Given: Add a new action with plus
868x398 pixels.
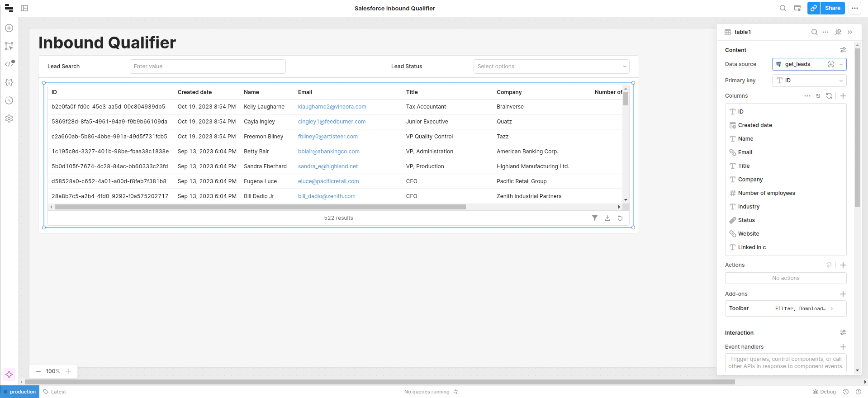Looking at the screenshot, I should point(843,265).
